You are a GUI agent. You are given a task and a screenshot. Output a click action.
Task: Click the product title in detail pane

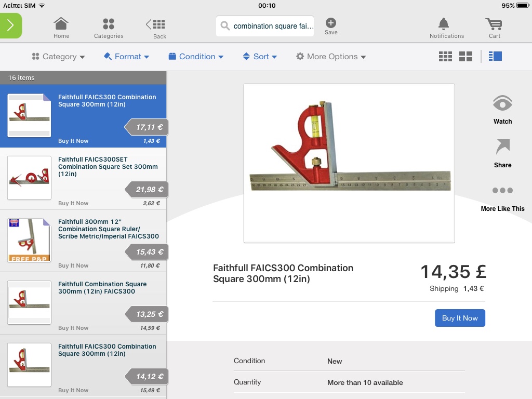(x=283, y=273)
